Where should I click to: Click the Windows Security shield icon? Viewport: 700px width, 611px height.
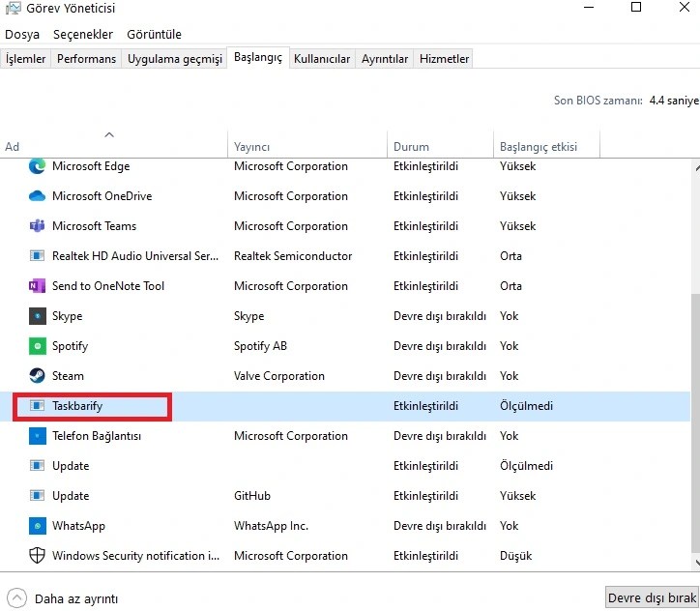[37, 556]
